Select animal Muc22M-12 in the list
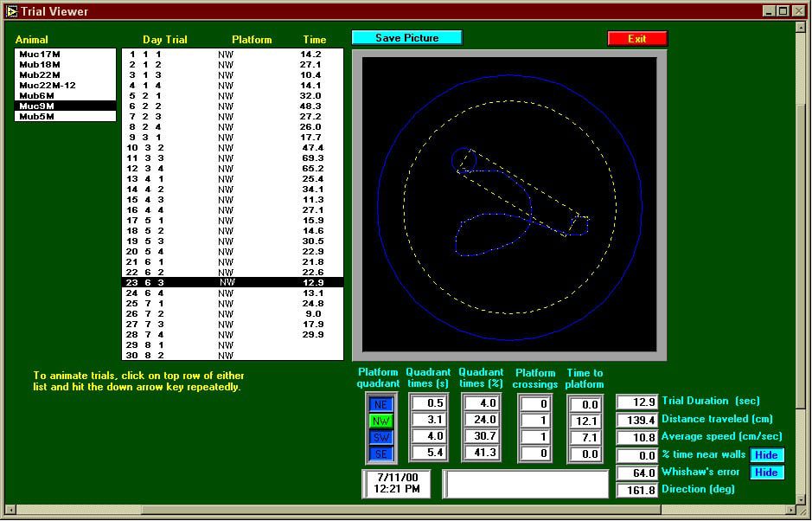The height and width of the screenshot is (521, 812). [48, 86]
